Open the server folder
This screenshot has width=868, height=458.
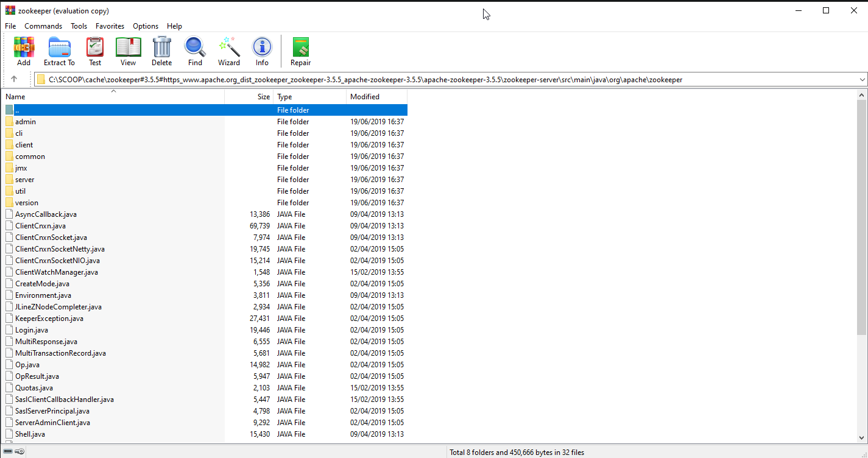tap(25, 179)
